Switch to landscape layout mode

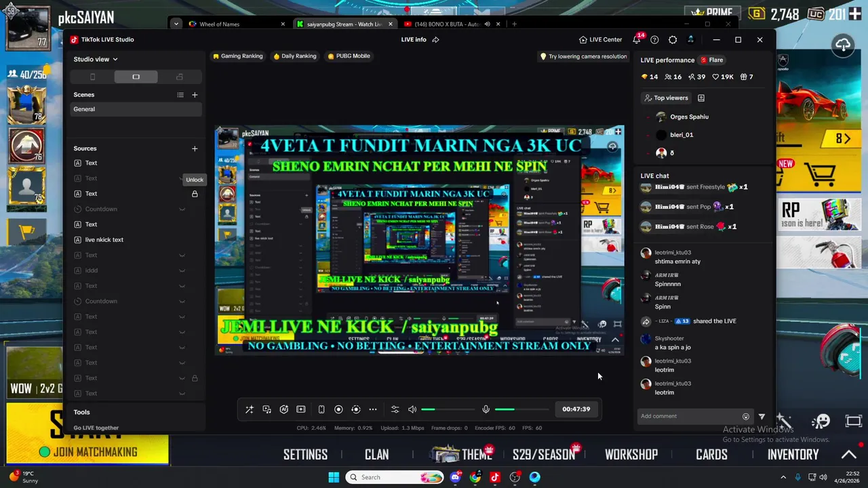pos(136,77)
